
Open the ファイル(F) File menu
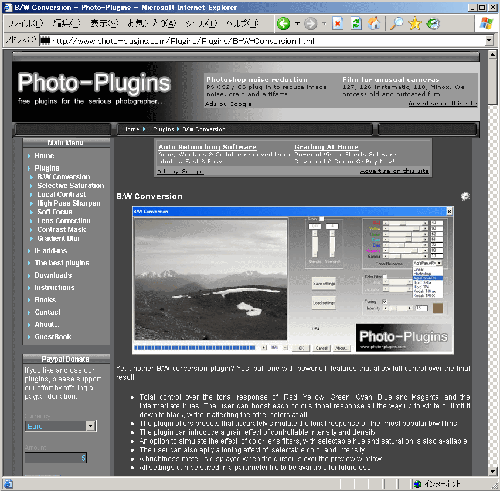point(26,23)
